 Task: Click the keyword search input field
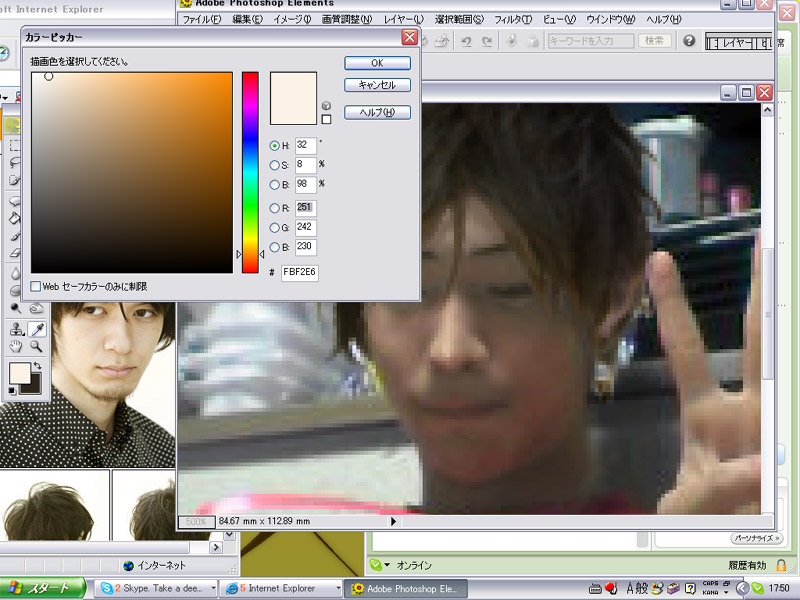coord(591,40)
